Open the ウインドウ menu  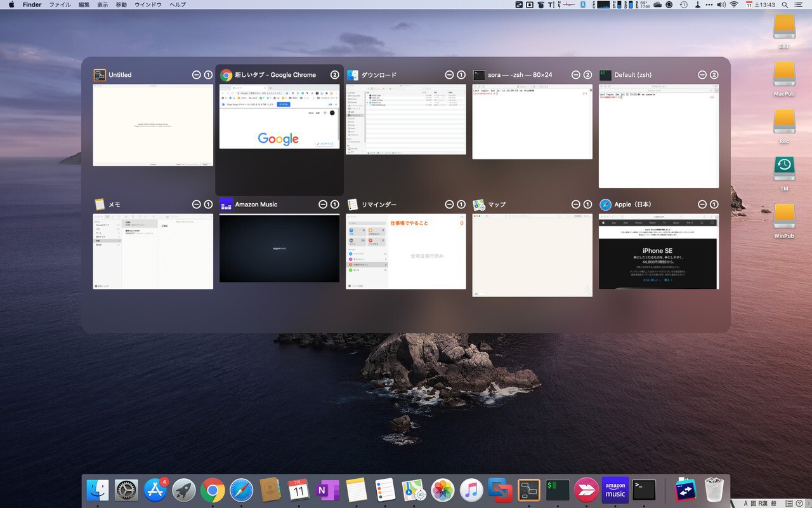pyautogui.click(x=147, y=4)
